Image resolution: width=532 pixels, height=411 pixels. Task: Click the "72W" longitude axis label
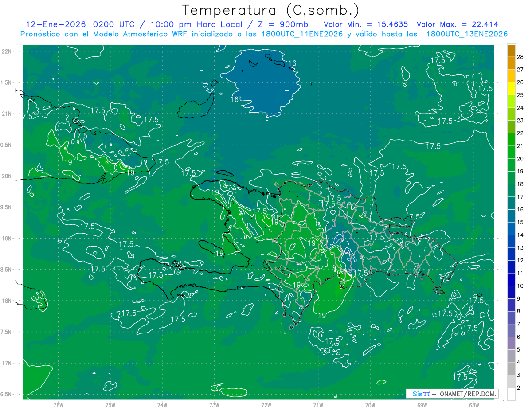point(266,405)
